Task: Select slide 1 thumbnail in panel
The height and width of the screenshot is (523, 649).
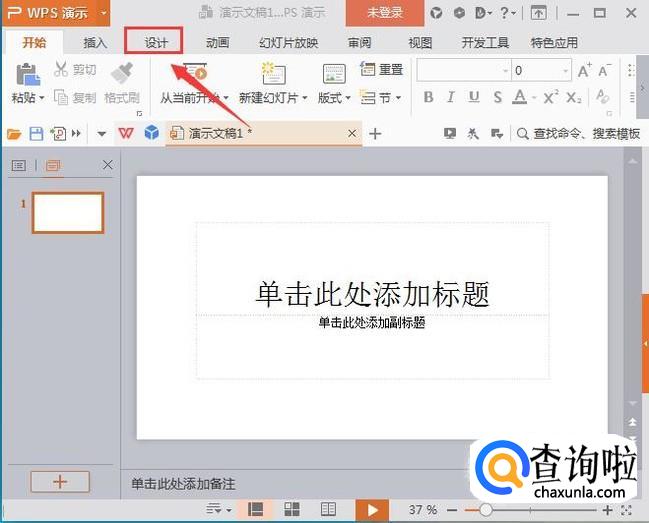Action: click(x=68, y=213)
